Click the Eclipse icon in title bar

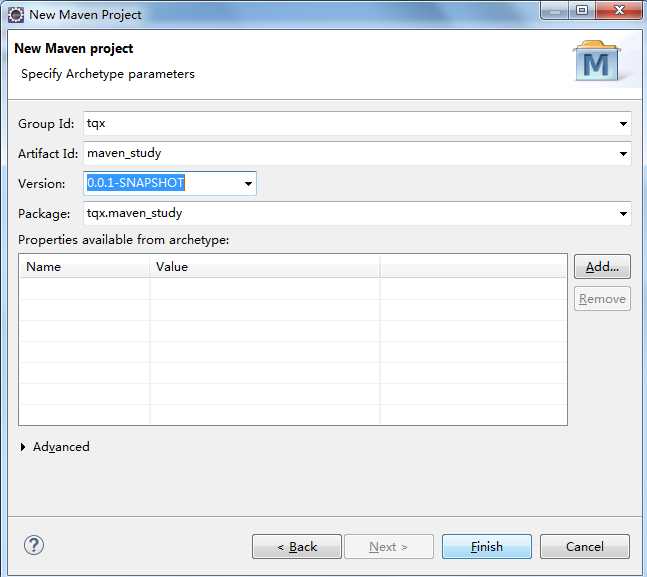[16, 15]
